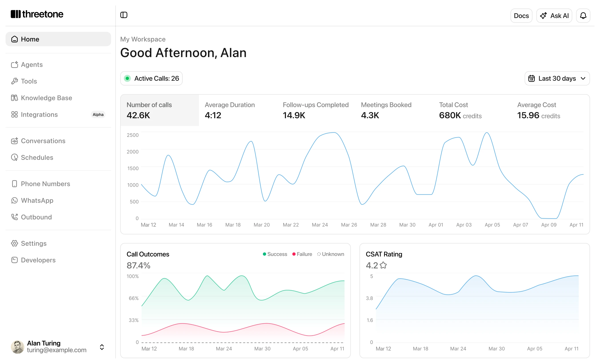The width and height of the screenshot is (600, 364).
Task: Click the Schedules clock icon
Action: 14,157
